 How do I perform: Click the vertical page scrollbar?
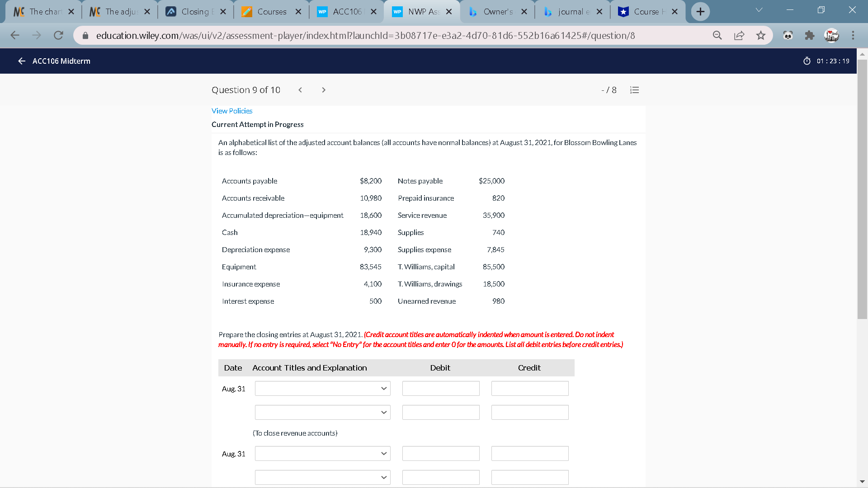pos(862,190)
